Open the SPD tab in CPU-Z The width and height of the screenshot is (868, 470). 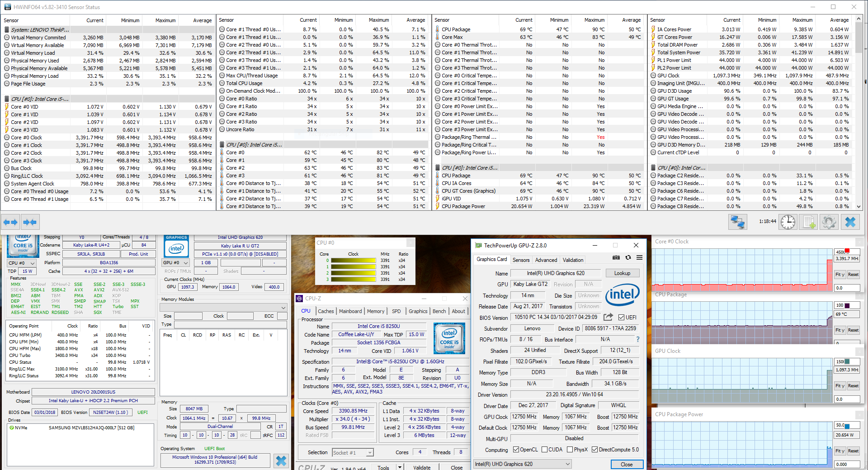tap(396, 311)
